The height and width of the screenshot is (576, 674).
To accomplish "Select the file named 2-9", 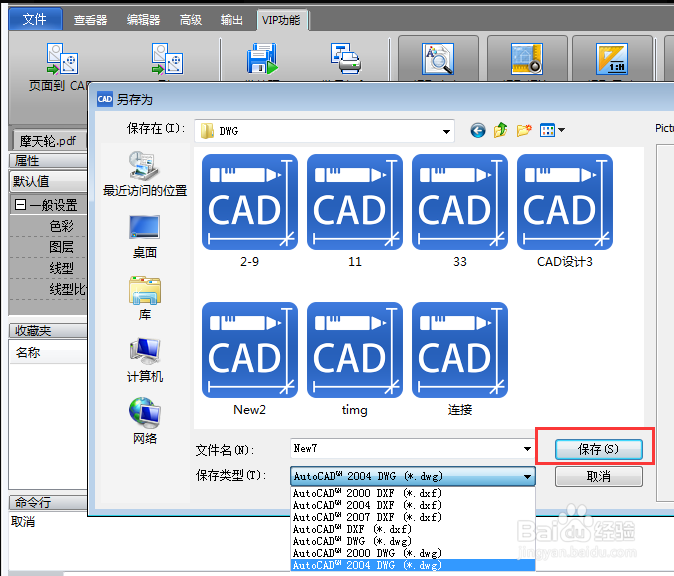I will point(250,211).
